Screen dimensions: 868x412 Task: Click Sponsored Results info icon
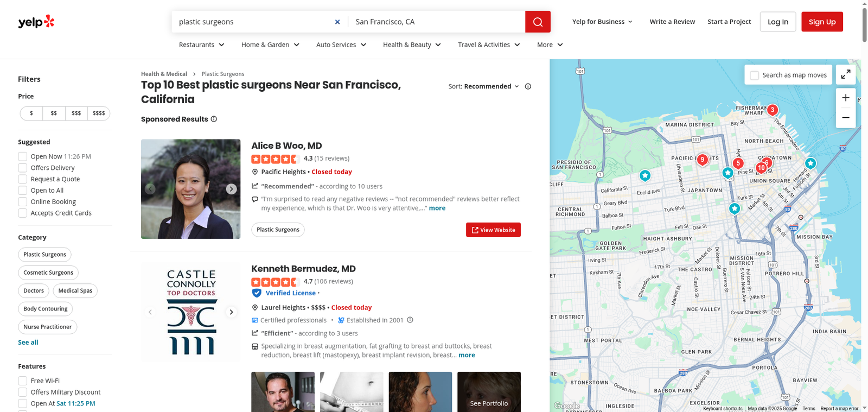click(x=214, y=119)
